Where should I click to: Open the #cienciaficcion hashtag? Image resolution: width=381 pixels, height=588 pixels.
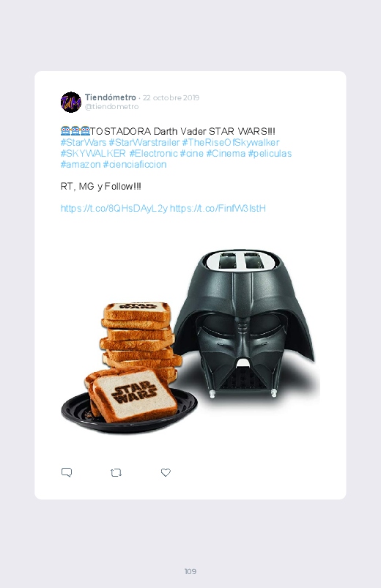pyautogui.click(x=135, y=165)
